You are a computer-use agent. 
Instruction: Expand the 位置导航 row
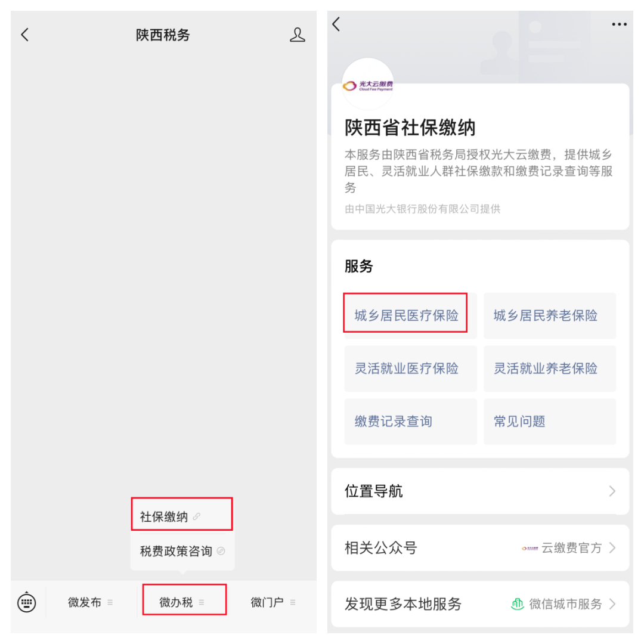(480, 491)
